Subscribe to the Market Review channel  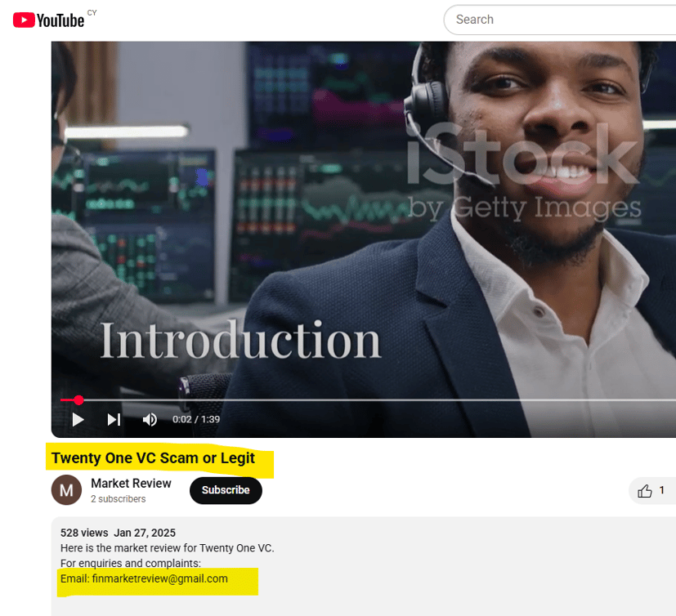[x=226, y=490]
